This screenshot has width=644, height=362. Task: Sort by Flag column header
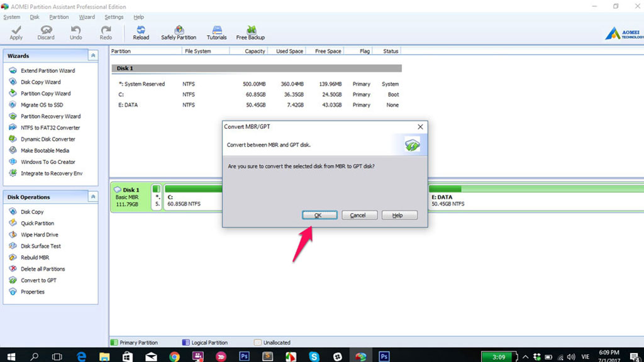(358, 52)
